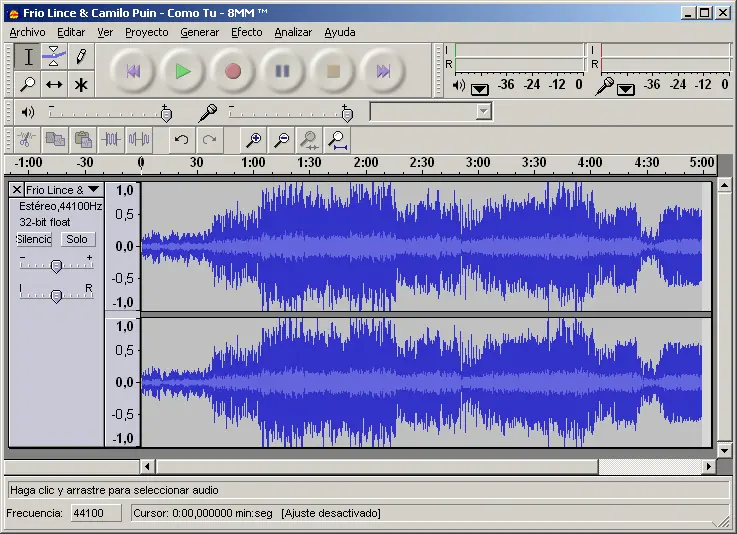Click the track pan slider handle
This screenshot has height=534, width=737.
pyautogui.click(x=56, y=296)
